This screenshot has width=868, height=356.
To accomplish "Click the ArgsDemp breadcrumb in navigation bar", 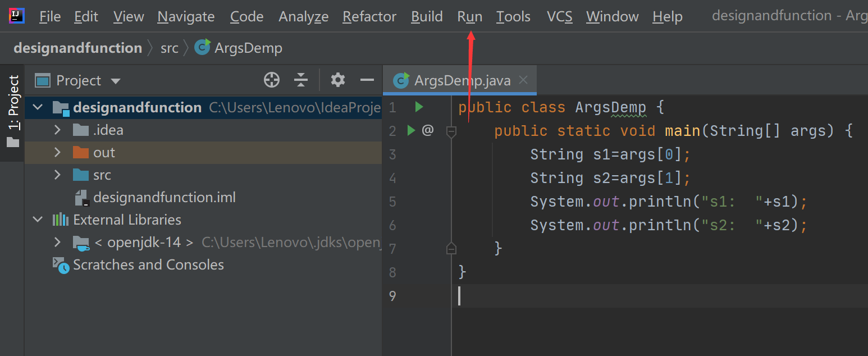I will [x=248, y=48].
